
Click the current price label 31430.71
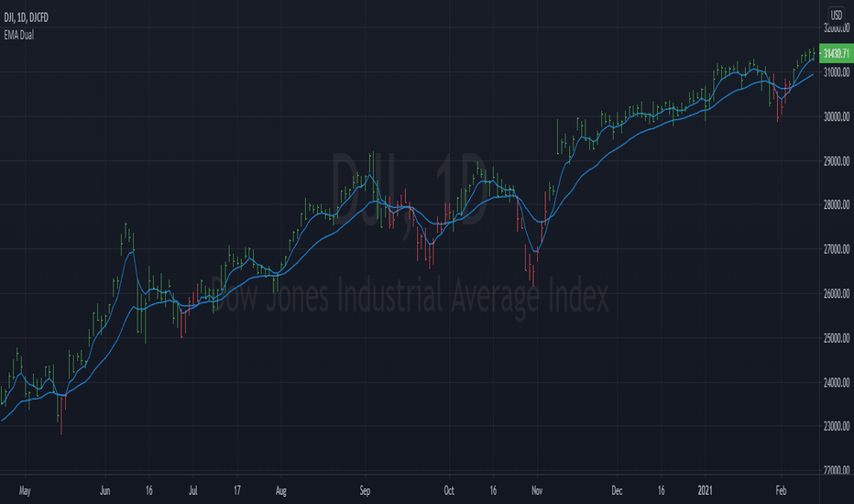click(x=836, y=53)
